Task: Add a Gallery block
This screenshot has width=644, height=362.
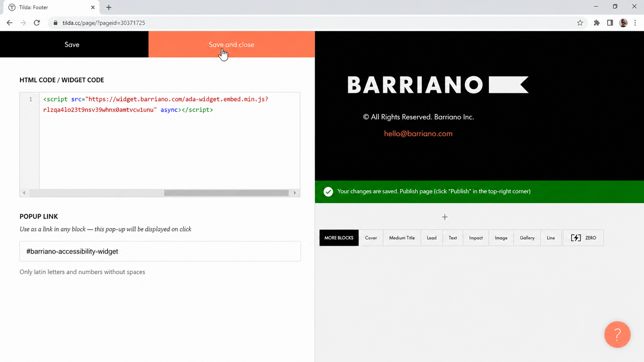Action: (x=527, y=238)
